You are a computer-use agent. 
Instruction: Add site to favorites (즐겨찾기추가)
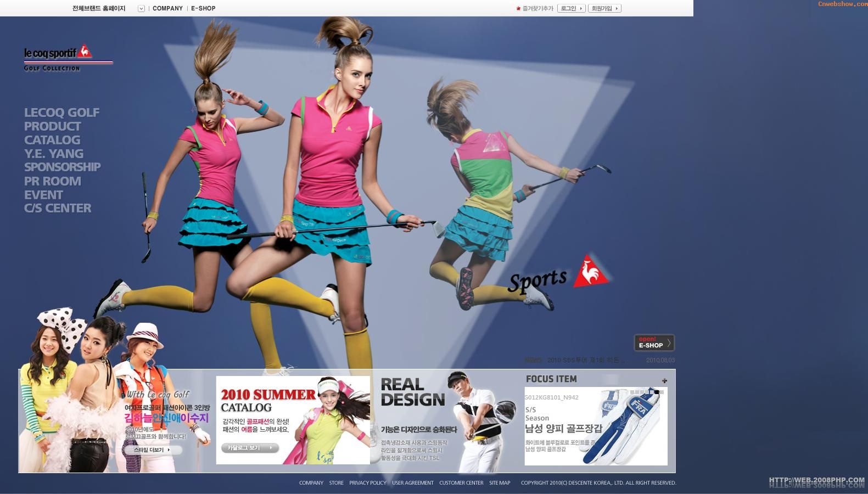point(535,8)
